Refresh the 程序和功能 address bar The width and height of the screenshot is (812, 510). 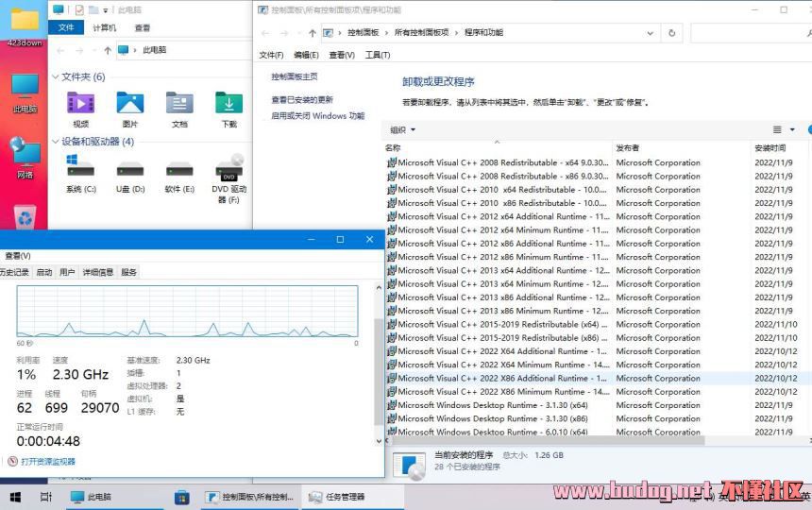[x=671, y=33]
